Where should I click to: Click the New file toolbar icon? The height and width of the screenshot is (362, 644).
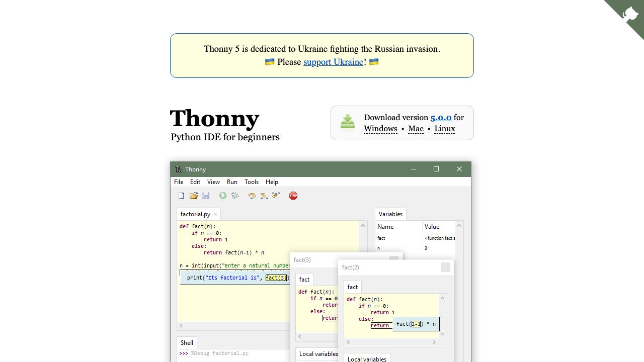point(182,196)
